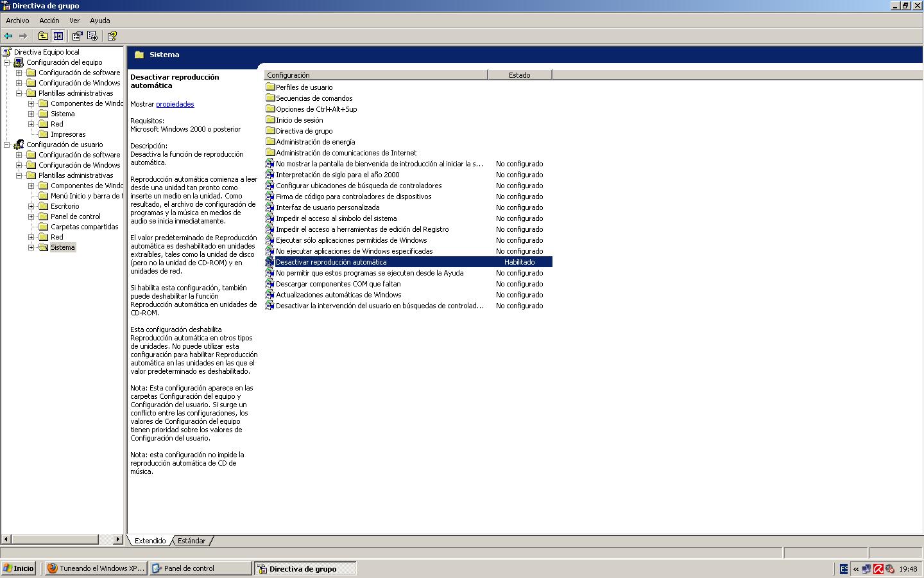The width and height of the screenshot is (924, 578).
Task: Collapse the Configuración del equipo node
Action: click(x=7, y=62)
